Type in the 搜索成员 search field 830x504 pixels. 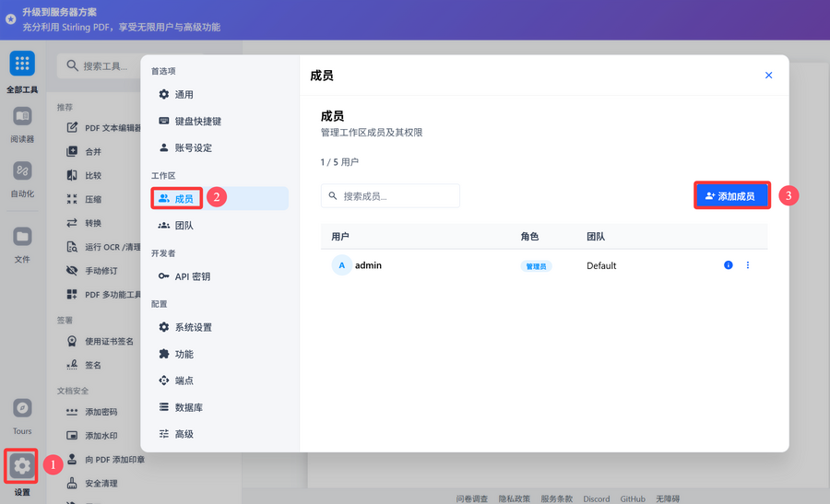(398, 196)
